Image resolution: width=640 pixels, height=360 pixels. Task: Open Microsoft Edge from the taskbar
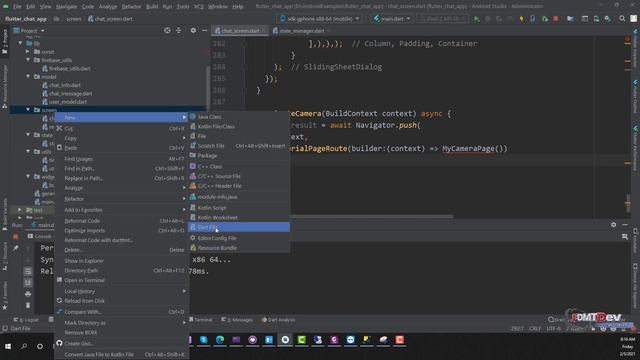coord(220,340)
